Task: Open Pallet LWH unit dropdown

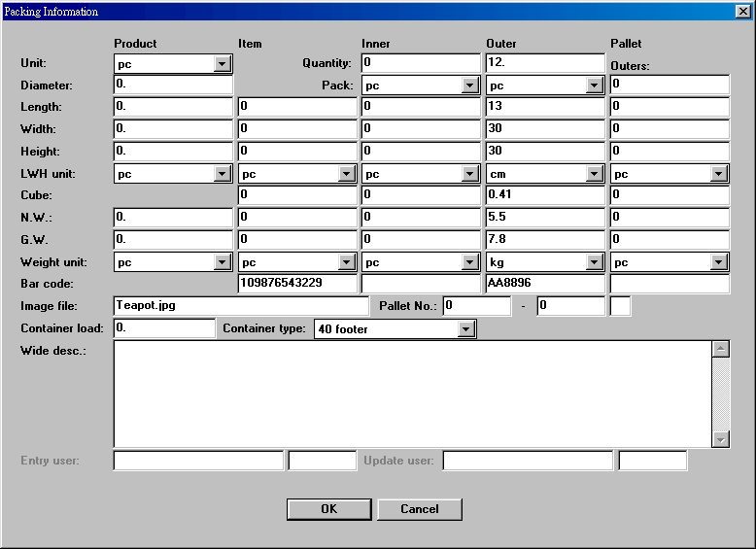Action: [719, 175]
